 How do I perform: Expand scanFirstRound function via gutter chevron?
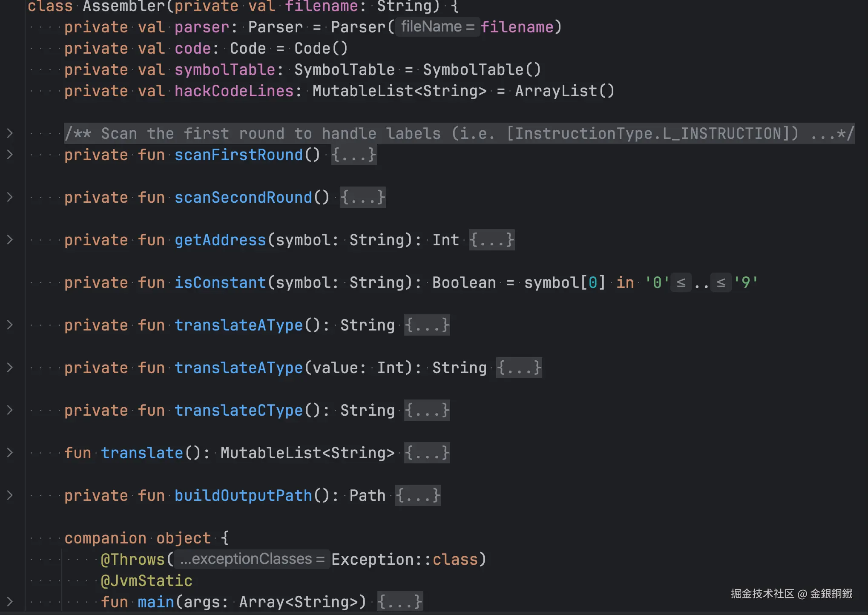point(10,155)
